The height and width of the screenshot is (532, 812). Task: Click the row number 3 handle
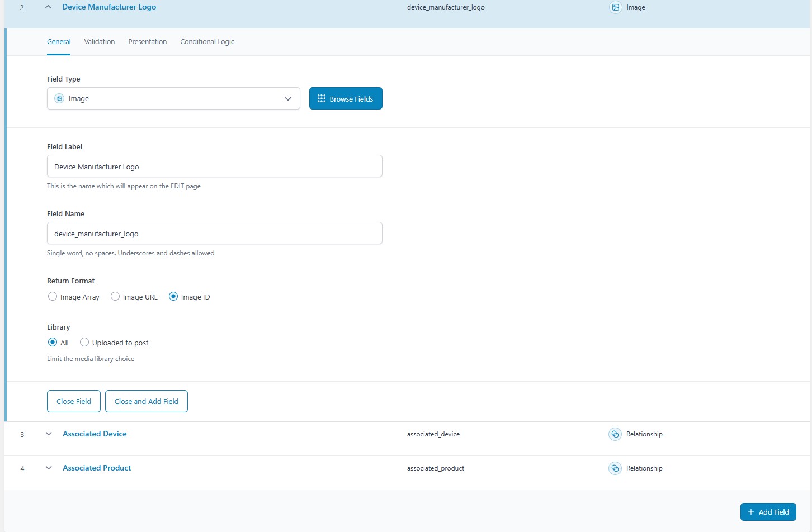point(22,434)
